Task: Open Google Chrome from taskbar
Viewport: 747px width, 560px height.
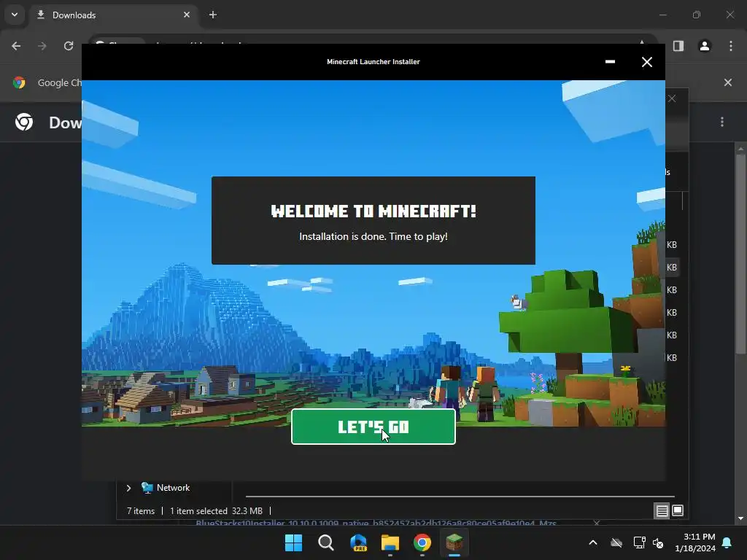Action: tap(422, 542)
